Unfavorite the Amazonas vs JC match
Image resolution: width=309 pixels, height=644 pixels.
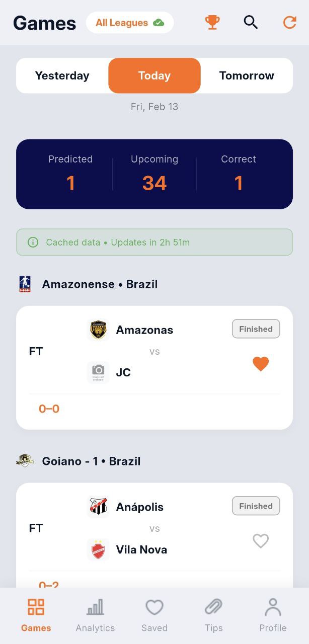click(261, 364)
